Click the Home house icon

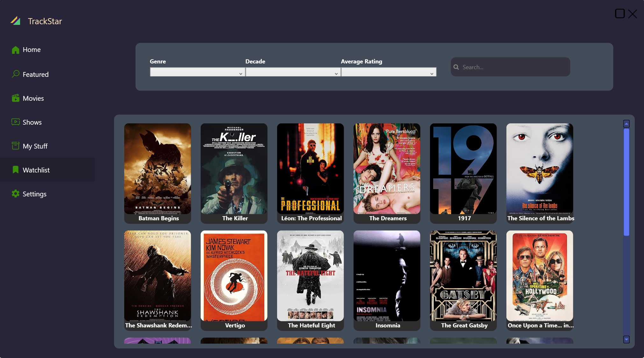[15, 50]
